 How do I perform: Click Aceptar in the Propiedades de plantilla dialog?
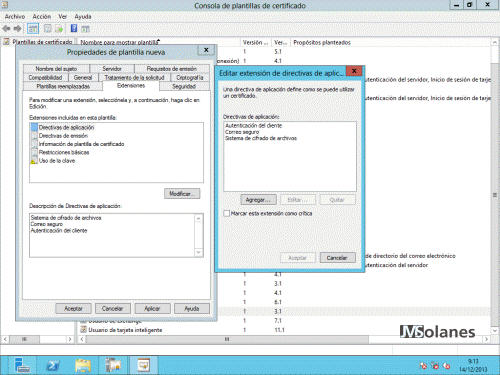tap(73, 309)
